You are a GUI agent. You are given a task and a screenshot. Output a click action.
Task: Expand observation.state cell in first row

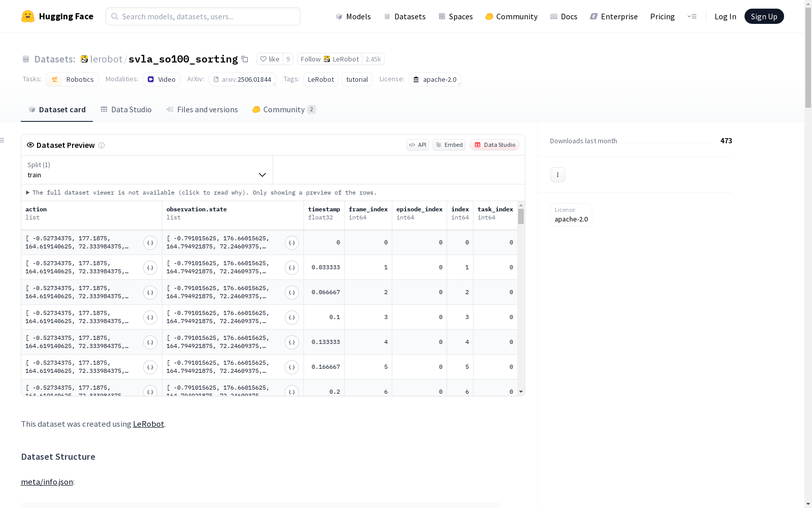tap(292, 243)
